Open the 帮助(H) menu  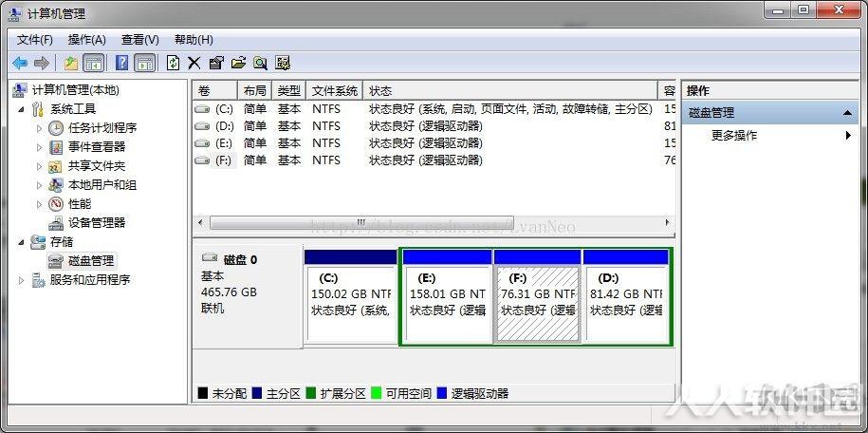coord(194,40)
